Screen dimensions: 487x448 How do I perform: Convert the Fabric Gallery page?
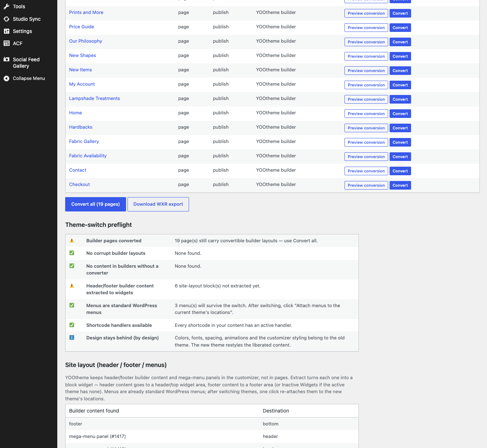click(x=400, y=142)
